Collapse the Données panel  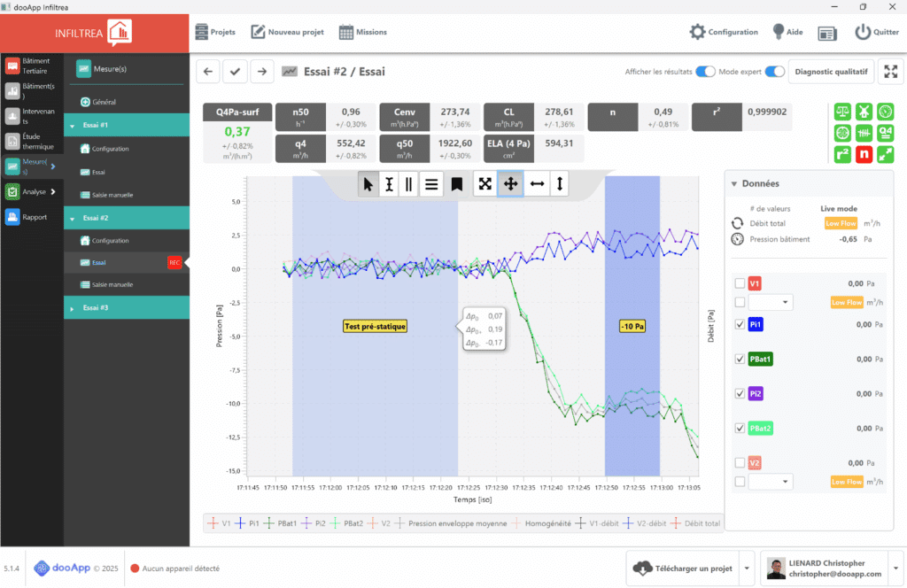734,183
